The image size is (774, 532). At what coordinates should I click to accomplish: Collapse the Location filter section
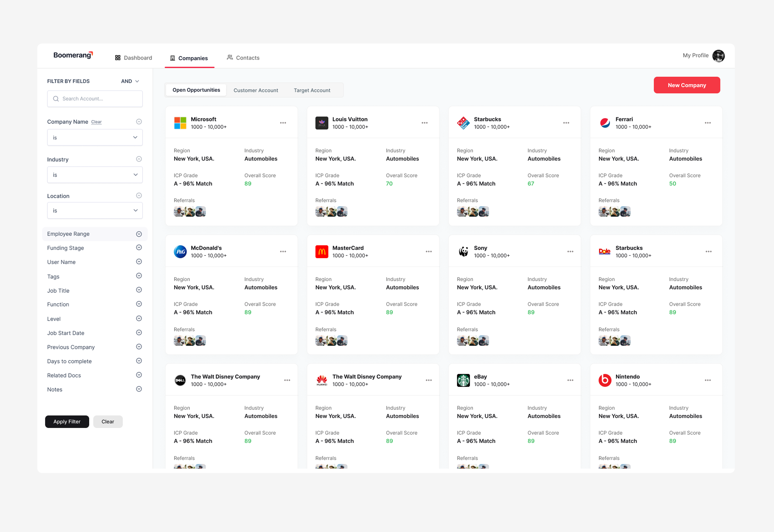139,196
